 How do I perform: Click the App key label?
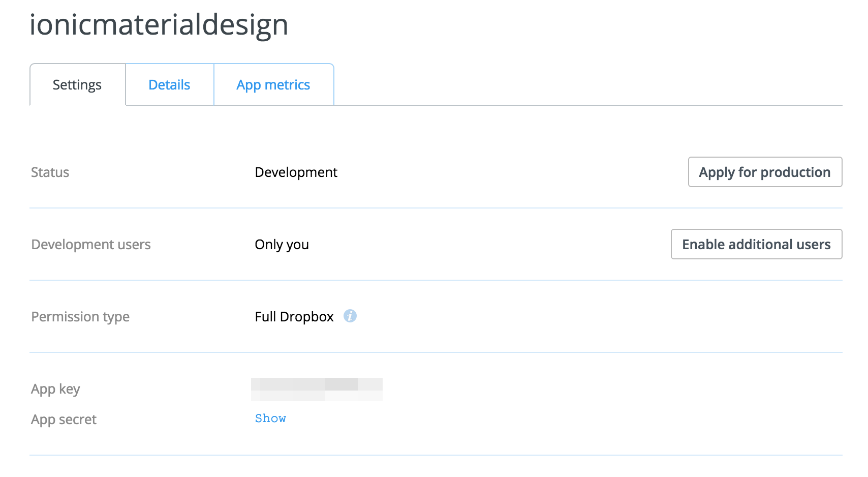(x=55, y=389)
